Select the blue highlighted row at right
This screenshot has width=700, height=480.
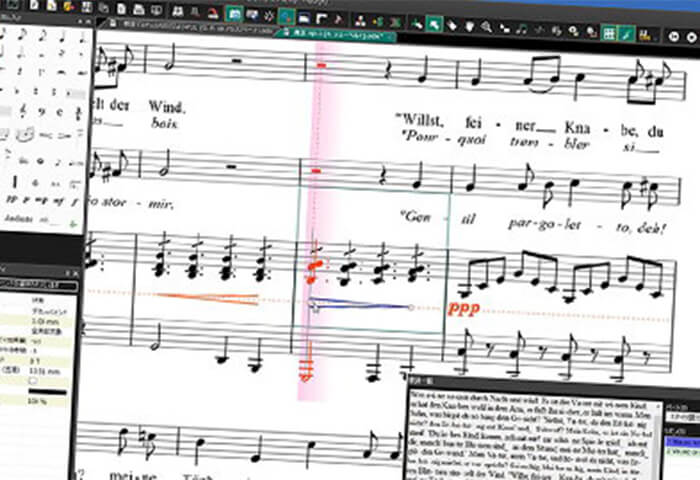click(x=683, y=442)
